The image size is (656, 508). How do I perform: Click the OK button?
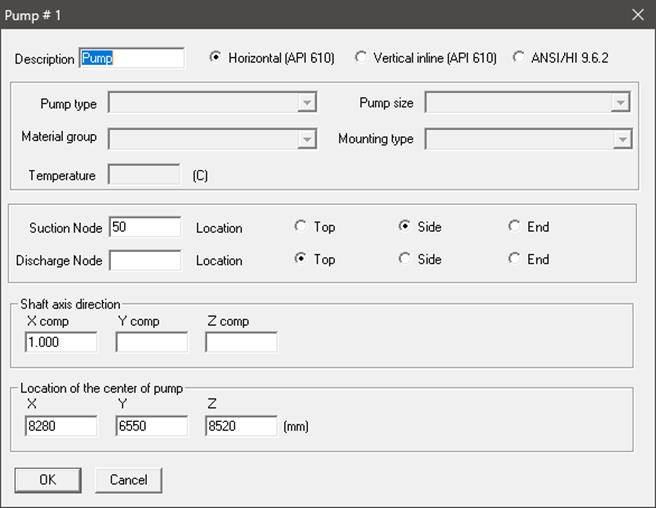[48, 480]
